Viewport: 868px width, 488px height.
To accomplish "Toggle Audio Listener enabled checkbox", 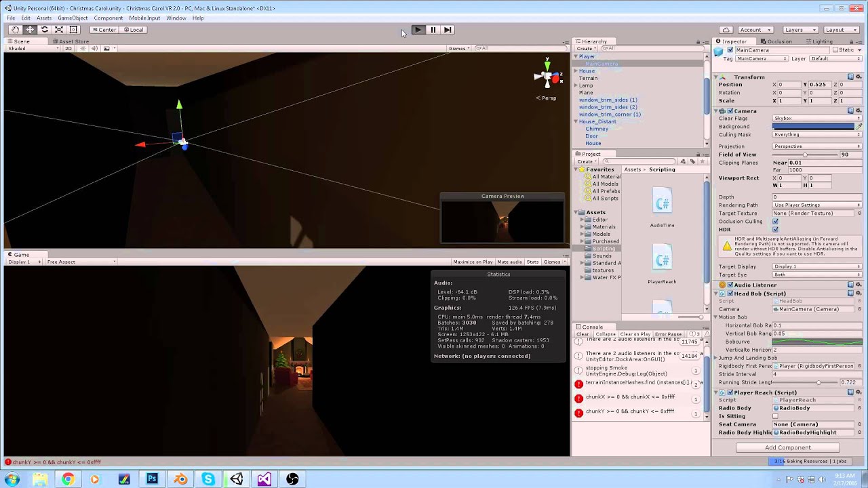I will tap(730, 285).
